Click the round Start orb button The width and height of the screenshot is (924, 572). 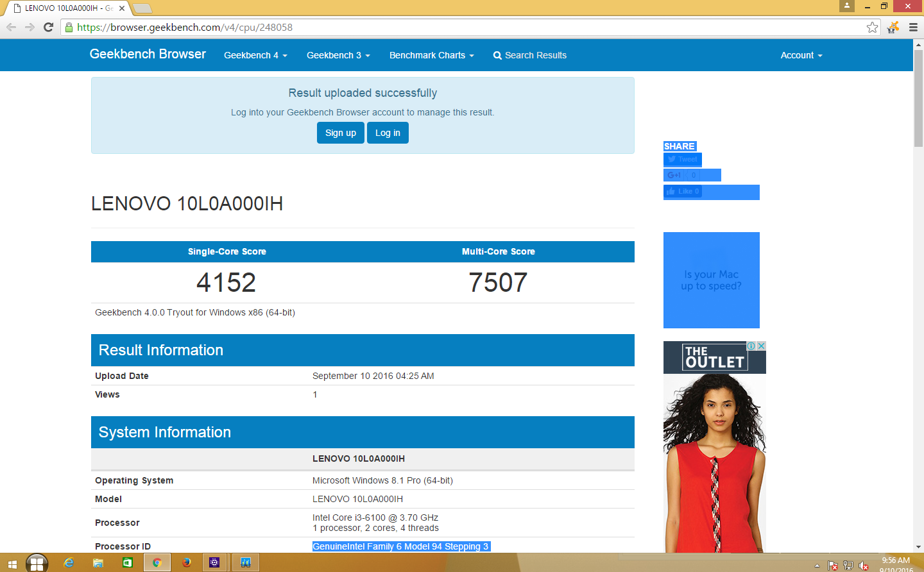pyautogui.click(x=37, y=563)
